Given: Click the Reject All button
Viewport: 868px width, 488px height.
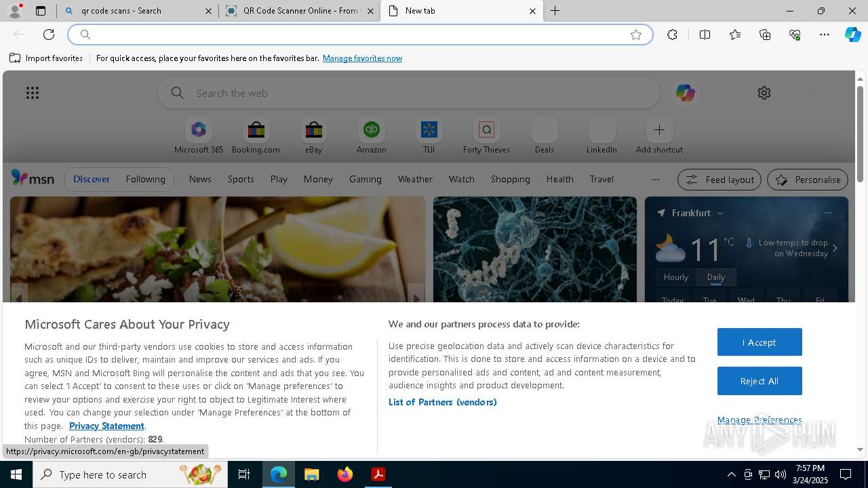Looking at the screenshot, I should [759, 381].
